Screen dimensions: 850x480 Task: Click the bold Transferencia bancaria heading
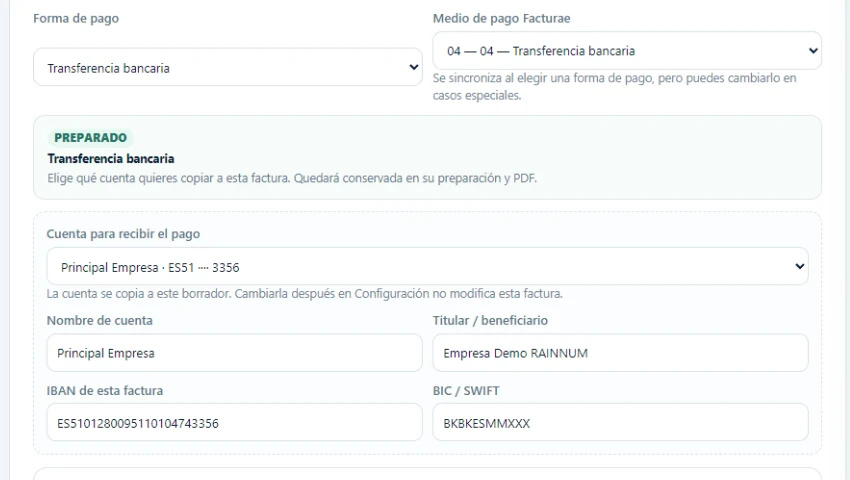click(x=111, y=159)
